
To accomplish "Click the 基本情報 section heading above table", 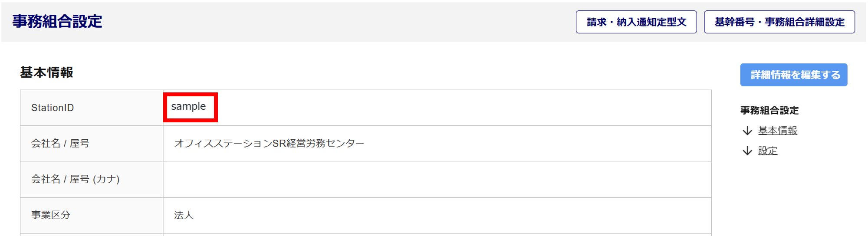I will (46, 72).
